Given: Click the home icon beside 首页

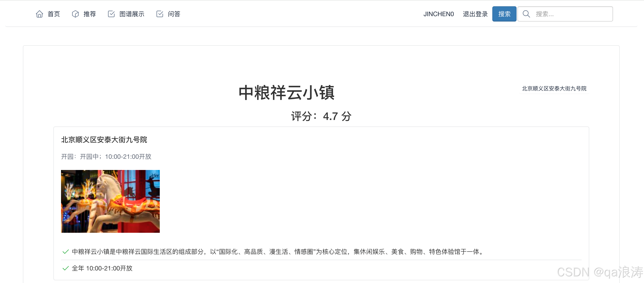Looking at the screenshot, I should 39,14.
